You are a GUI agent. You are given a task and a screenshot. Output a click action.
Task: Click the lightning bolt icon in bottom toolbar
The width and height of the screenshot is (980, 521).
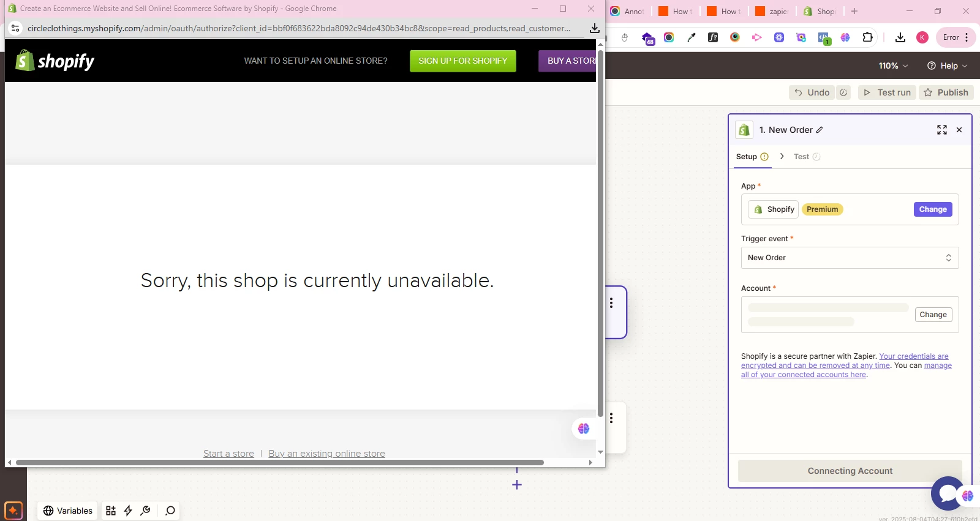128,511
